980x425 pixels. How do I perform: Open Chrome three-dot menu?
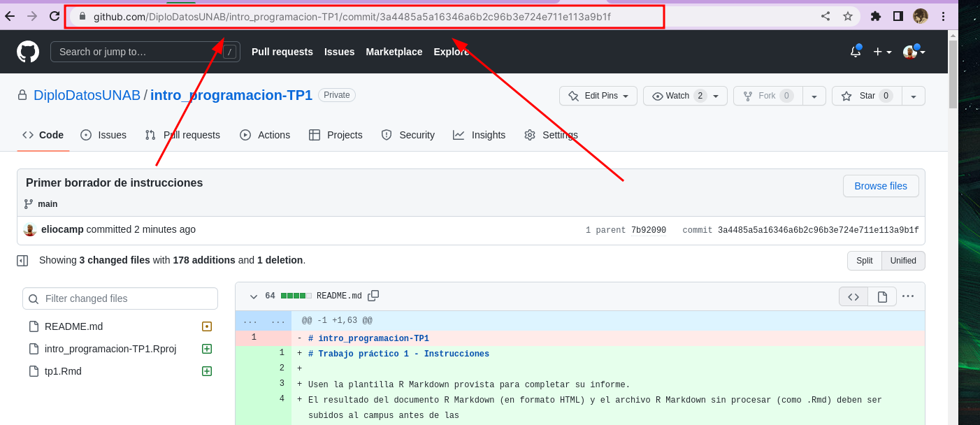943,16
